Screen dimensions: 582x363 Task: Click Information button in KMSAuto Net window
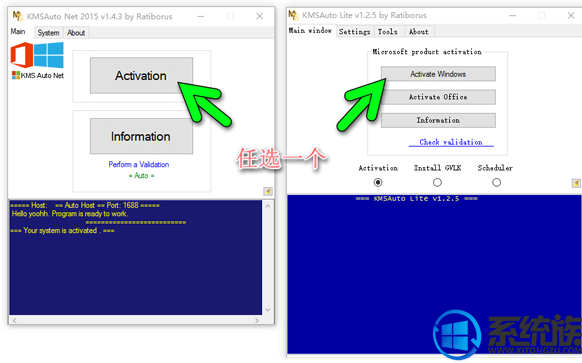point(141,136)
